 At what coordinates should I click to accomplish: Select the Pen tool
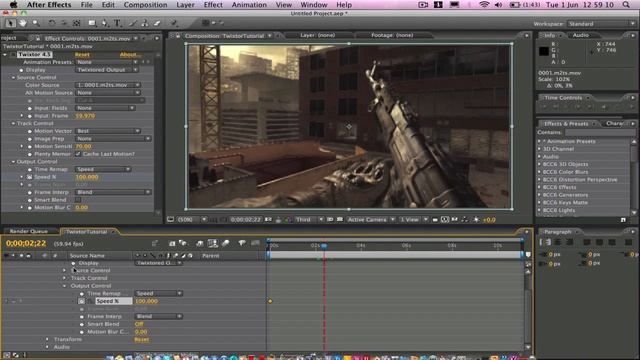pyautogui.click(x=105, y=23)
